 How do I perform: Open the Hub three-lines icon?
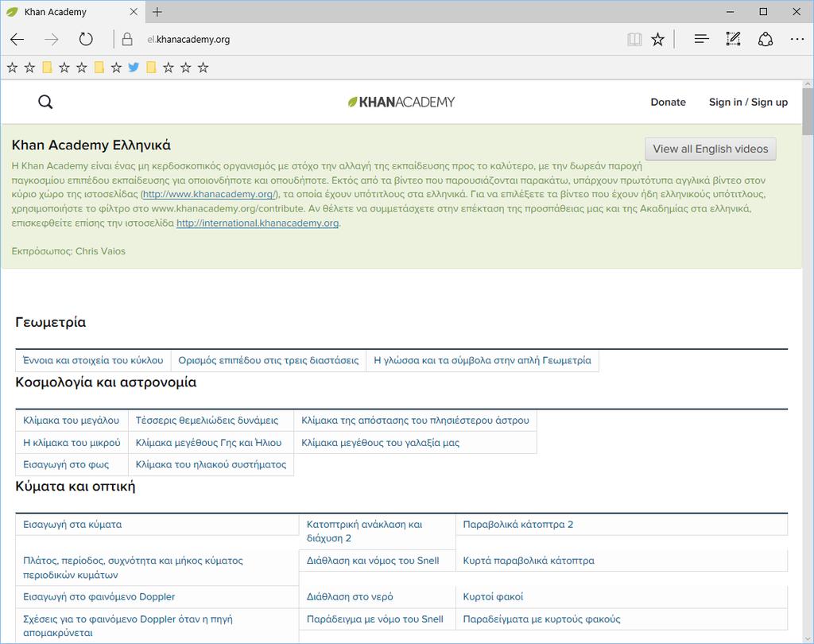pos(701,39)
